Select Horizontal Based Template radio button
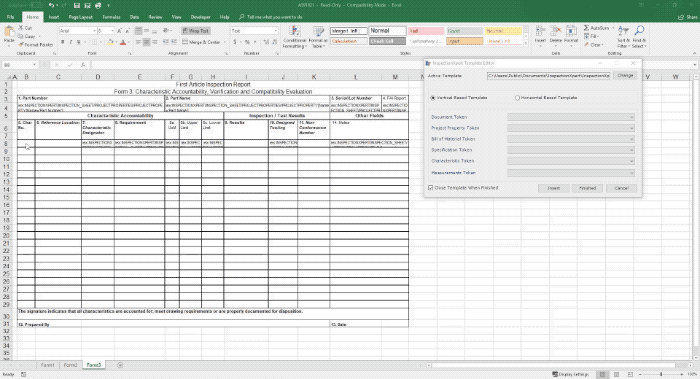700x379 pixels. pyautogui.click(x=517, y=98)
